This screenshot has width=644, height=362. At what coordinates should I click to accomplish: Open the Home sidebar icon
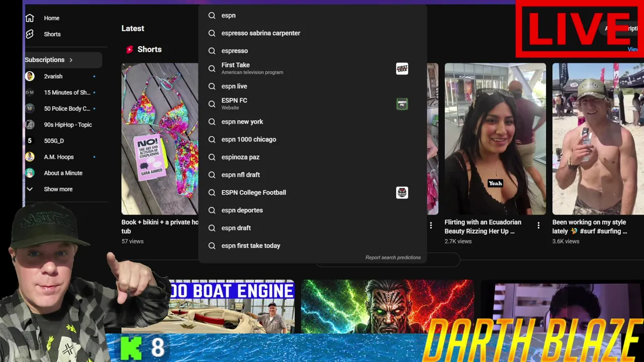(x=30, y=18)
